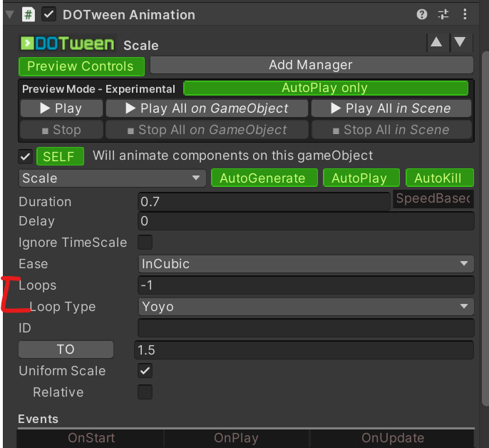Toggle the AutoPlay option
The height and width of the screenshot is (448, 489).
click(361, 178)
